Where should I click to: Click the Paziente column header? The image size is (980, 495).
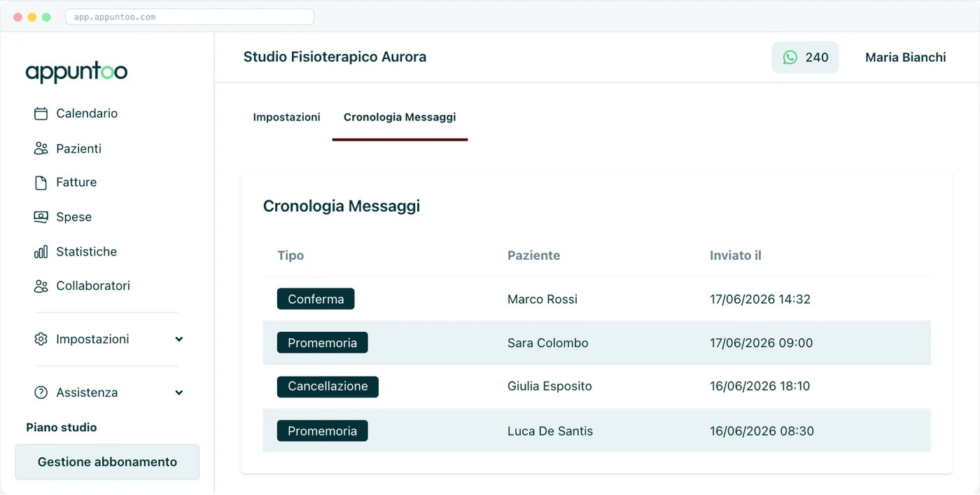[x=533, y=256]
